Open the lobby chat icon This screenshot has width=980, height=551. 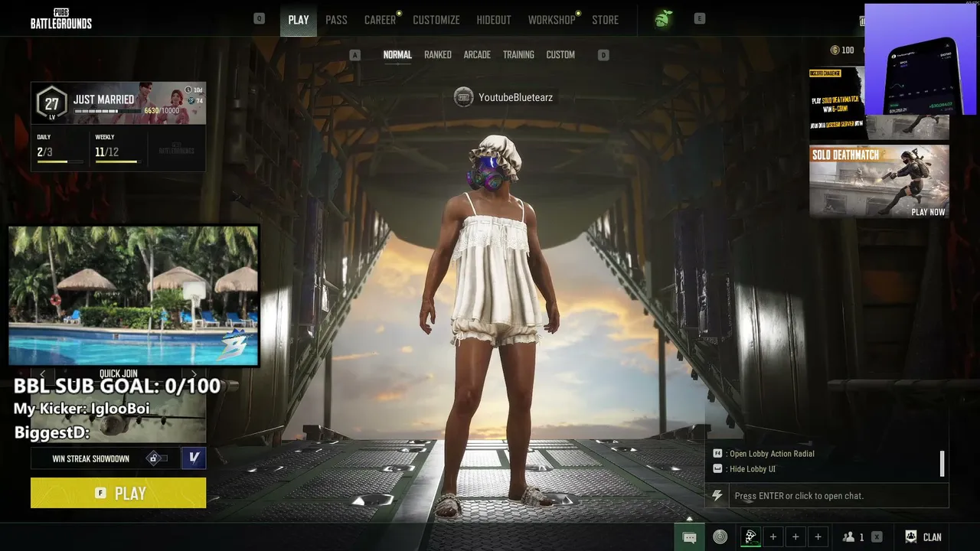[x=689, y=537]
